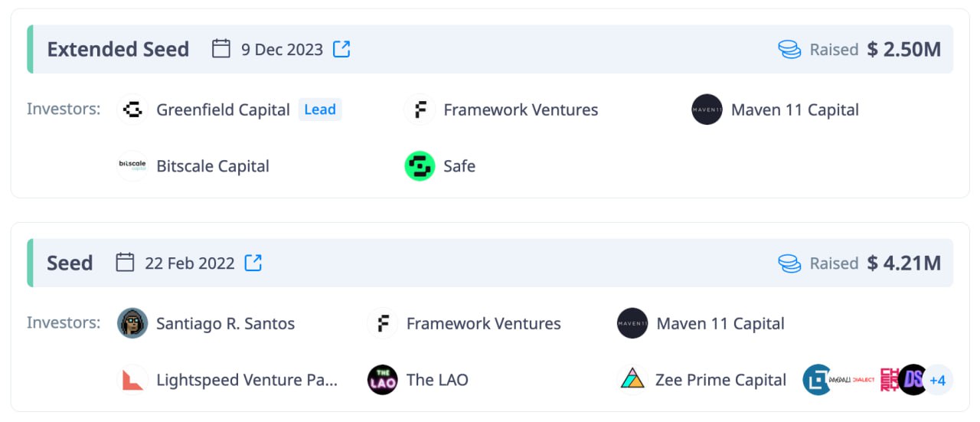Screen dimensions: 980x422
Task: Click the Lead badge next to Greenfield Capital
Action: (320, 110)
